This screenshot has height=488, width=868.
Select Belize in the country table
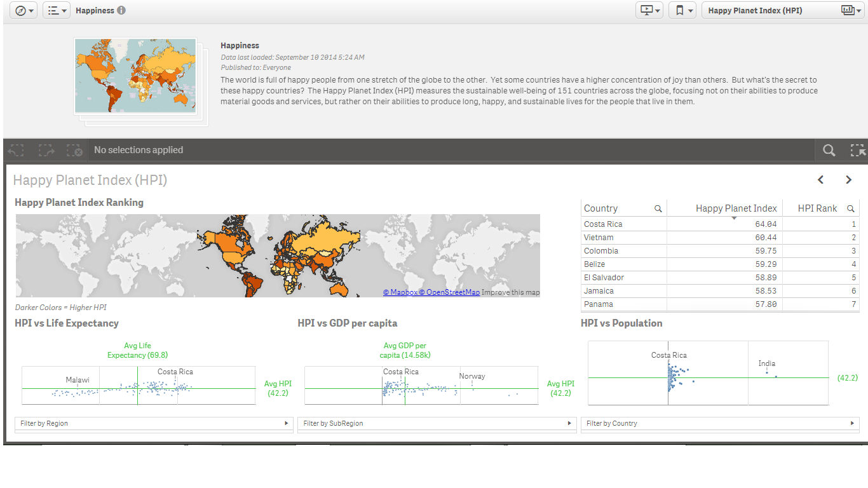coord(594,264)
